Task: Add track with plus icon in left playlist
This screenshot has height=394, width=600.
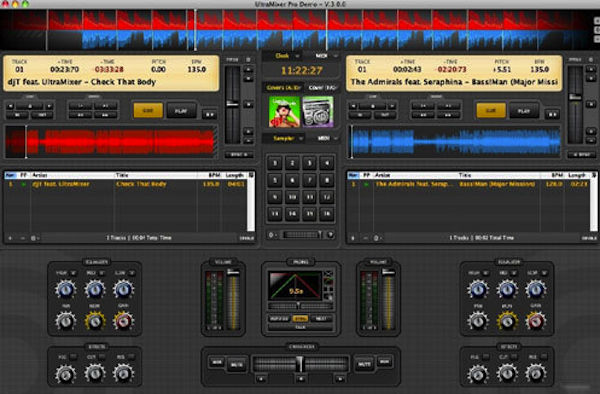Action: click(10, 238)
